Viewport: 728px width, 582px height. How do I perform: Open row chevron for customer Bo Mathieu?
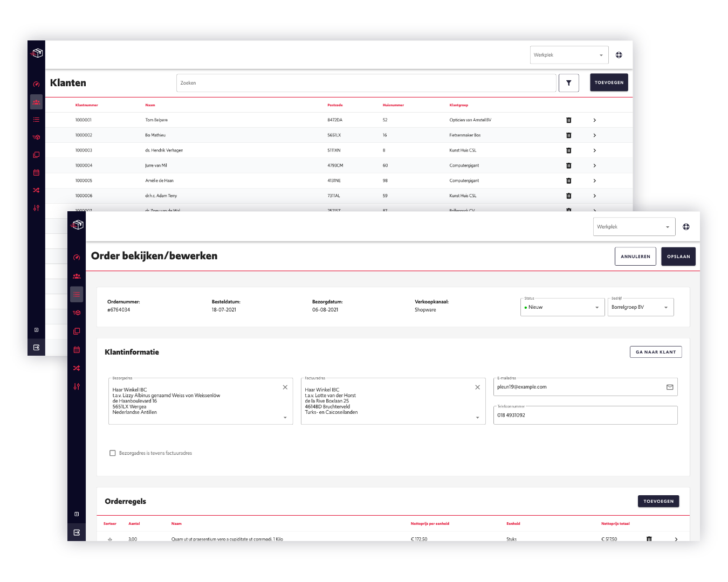click(x=594, y=135)
